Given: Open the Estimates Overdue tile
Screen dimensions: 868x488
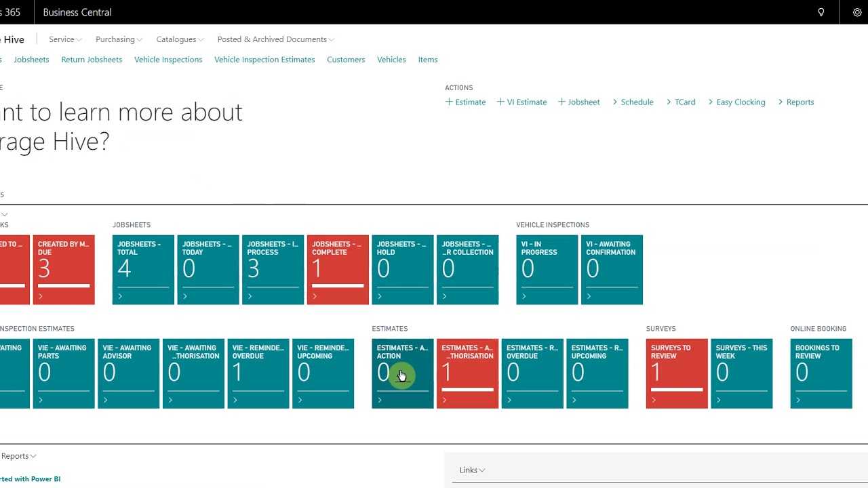Looking at the screenshot, I should pos(532,373).
